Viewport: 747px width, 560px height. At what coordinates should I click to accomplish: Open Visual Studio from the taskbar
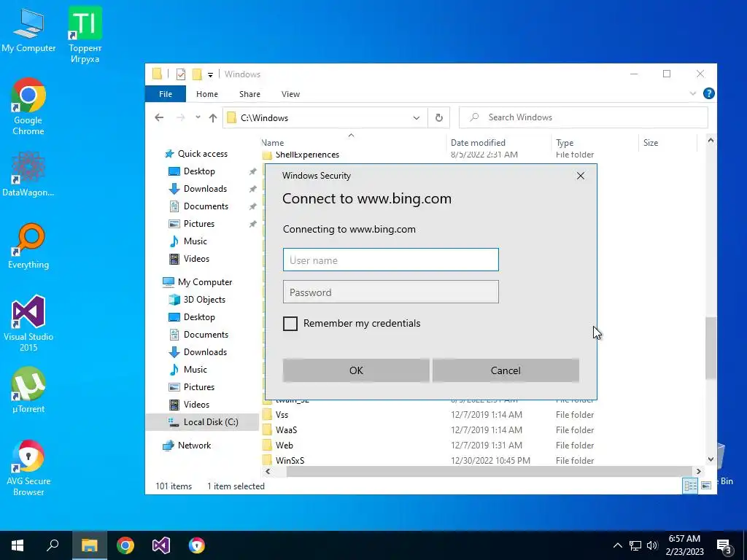(161, 545)
